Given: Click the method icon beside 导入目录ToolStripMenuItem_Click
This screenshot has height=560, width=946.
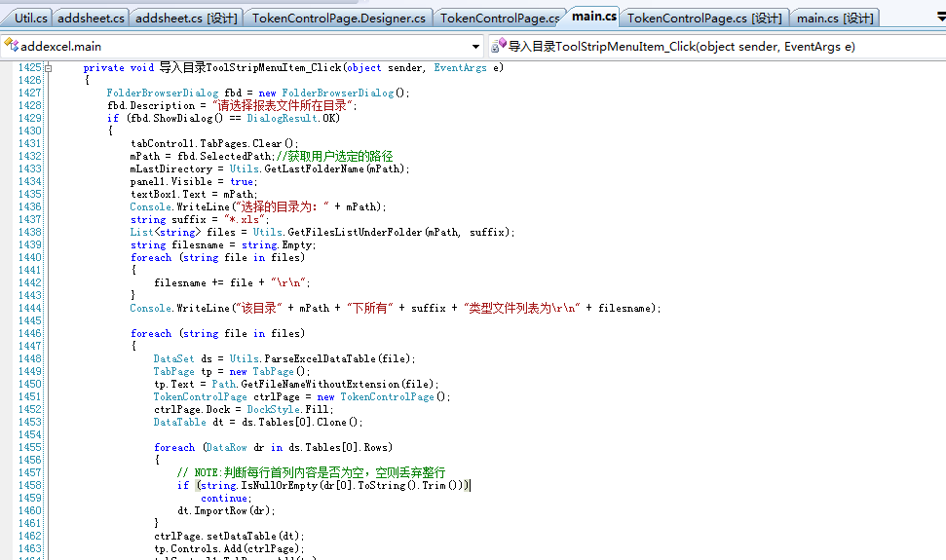Looking at the screenshot, I should 499,45.
